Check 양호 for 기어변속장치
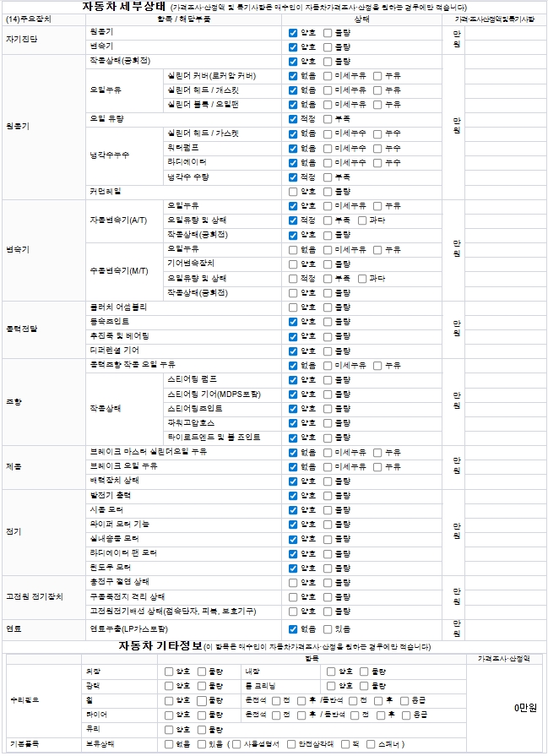The width and height of the screenshot is (548, 756). tap(292, 264)
